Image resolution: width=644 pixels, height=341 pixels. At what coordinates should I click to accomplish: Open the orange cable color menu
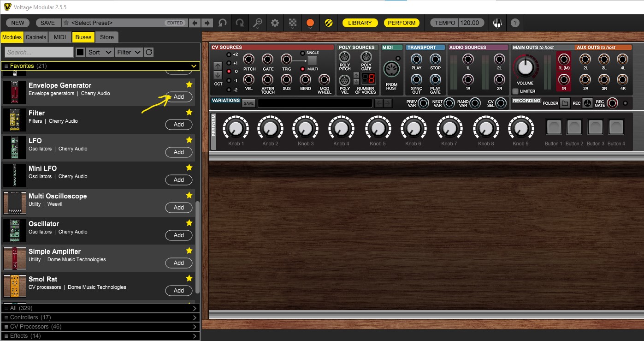[310, 23]
